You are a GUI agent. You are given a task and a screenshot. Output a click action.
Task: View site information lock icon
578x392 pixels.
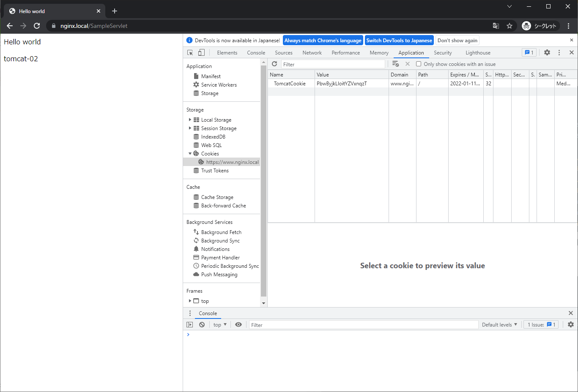tap(54, 26)
